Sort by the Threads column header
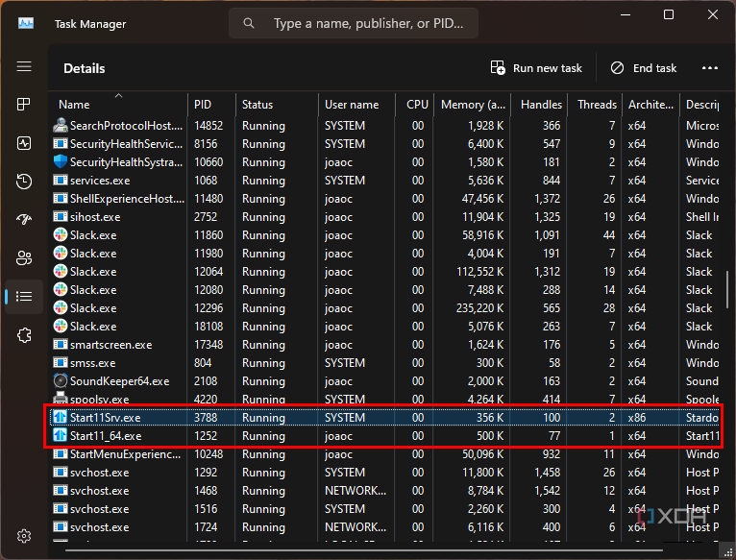 click(x=595, y=104)
